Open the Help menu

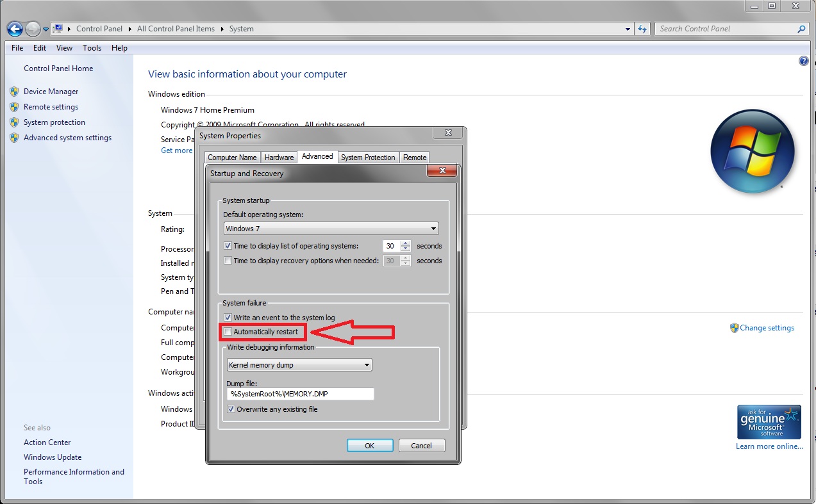click(x=119, y=48)
